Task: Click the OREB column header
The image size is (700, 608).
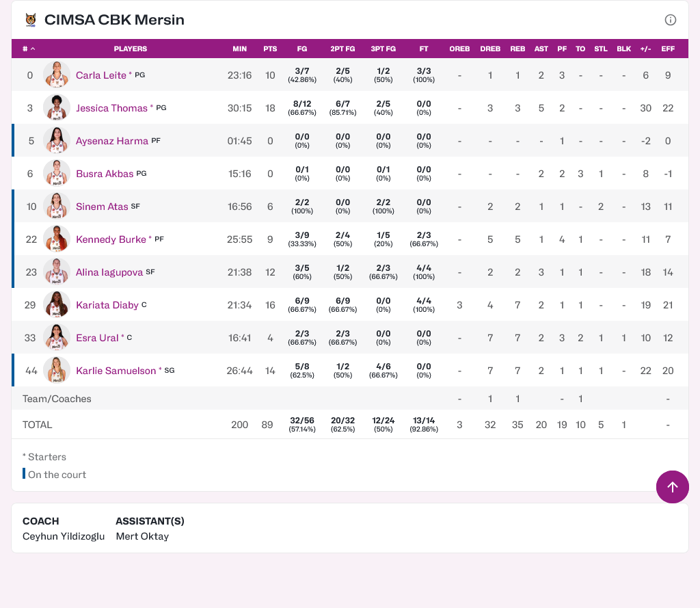Action: tap(459, 49)
